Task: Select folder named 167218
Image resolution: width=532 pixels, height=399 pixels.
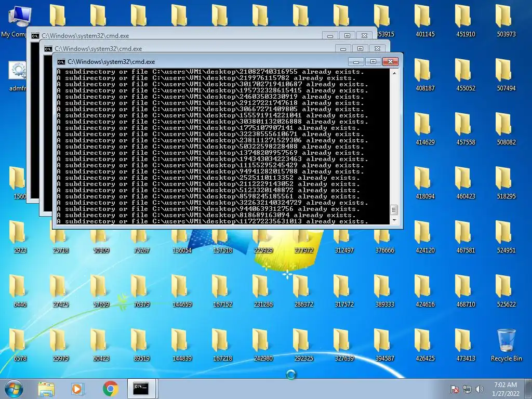Action: coord(222,344)
